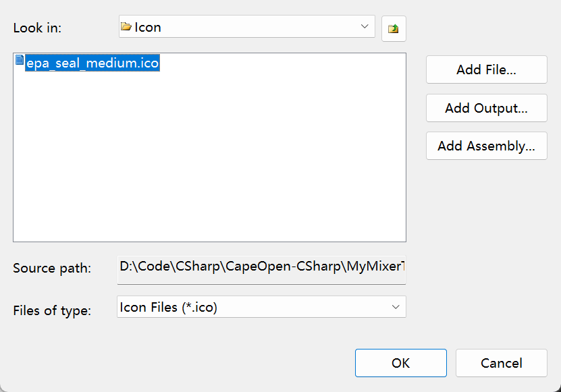Image resolution: width=561 pixels, height=392 pixels.
Task: Go up one folder level icon
Action: (394, 28)
